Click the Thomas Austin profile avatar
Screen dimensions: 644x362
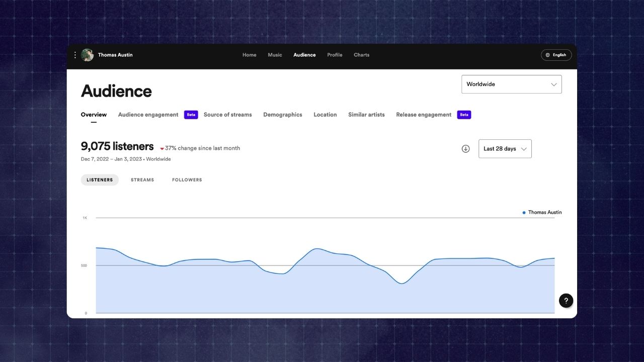pyautogui.click(x=87, y=55)
